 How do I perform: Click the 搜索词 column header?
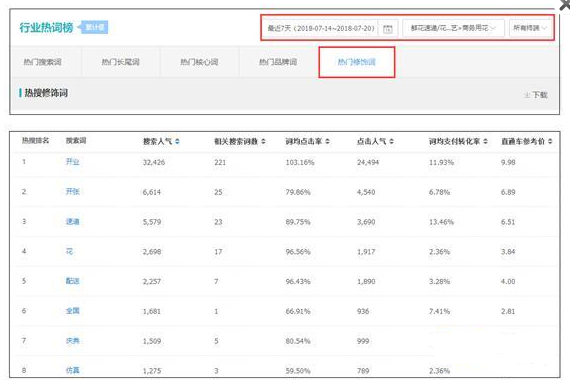[76, 141]
